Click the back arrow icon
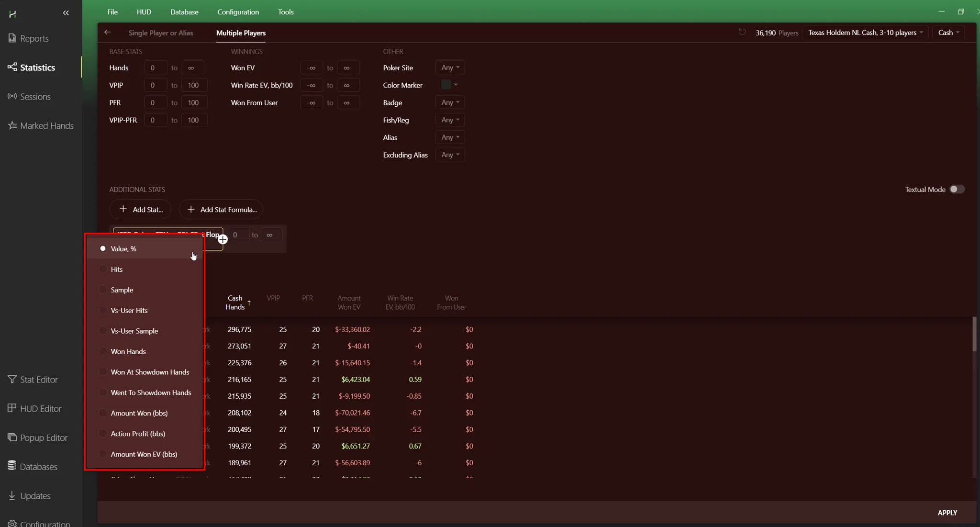980x527 pixels. coord(107,32)
